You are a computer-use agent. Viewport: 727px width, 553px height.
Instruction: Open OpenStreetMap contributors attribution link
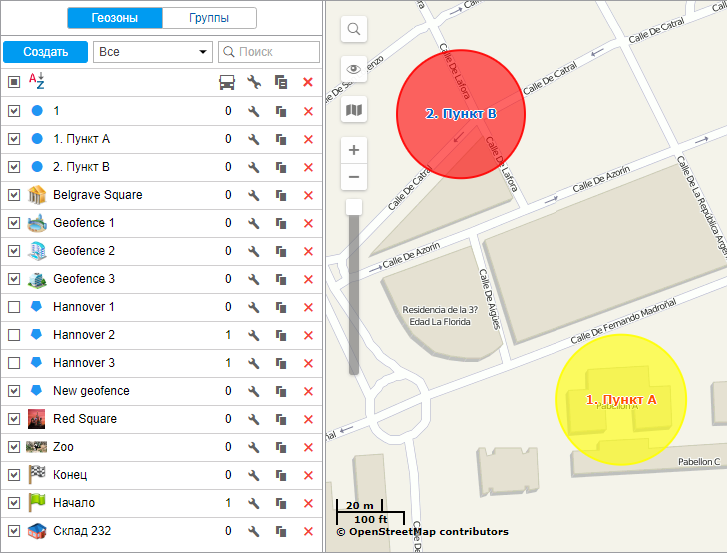tap(428, 532)
